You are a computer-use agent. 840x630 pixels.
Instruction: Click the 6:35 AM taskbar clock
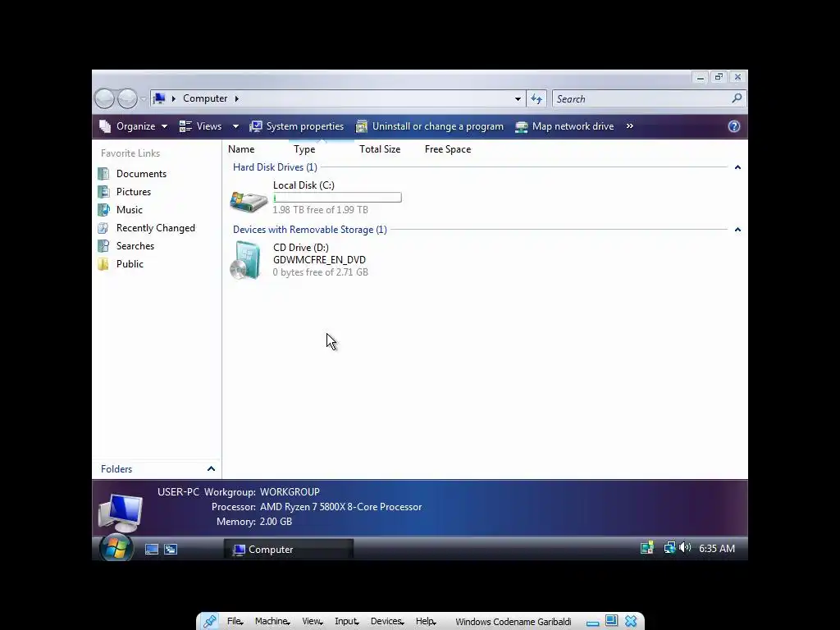coord(717,549)
